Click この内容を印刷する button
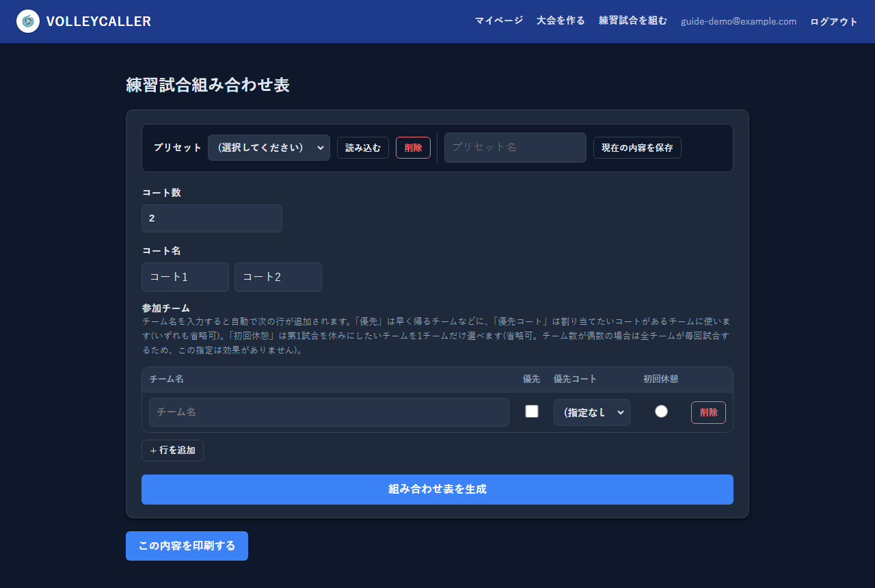This screenshot has height=588, width=875. tap(187, 546)
